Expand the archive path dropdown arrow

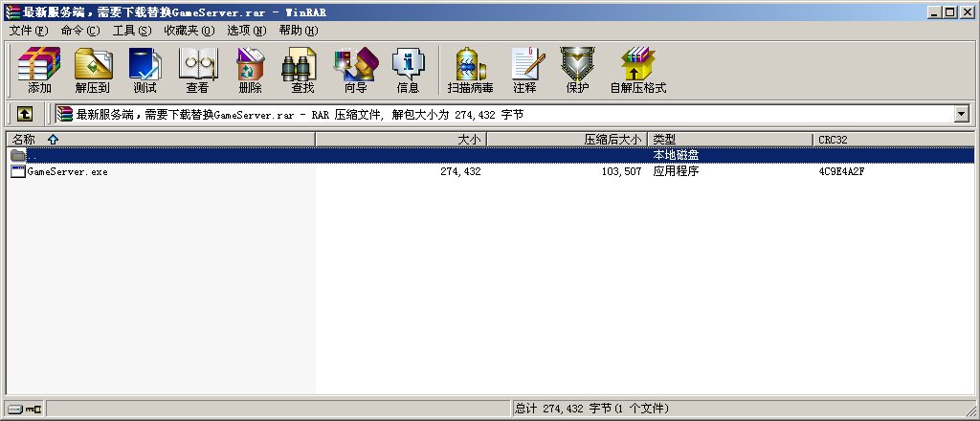point(962,114)
